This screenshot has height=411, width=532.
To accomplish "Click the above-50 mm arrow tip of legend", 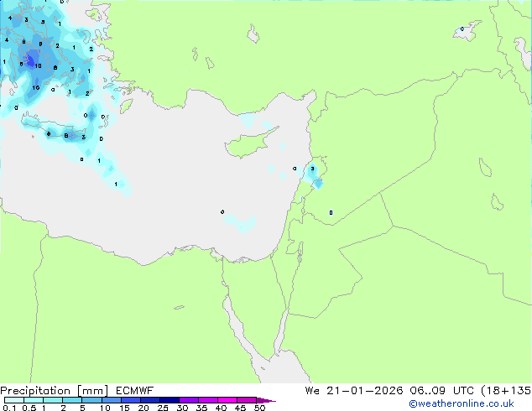I will tap(266, 400).
